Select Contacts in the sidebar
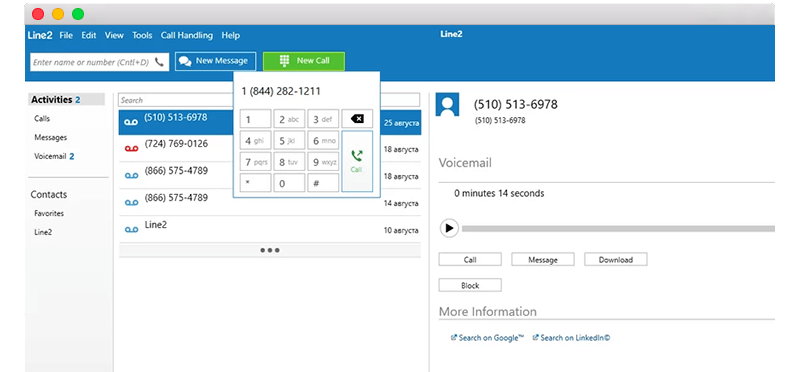 coord(49,195)
